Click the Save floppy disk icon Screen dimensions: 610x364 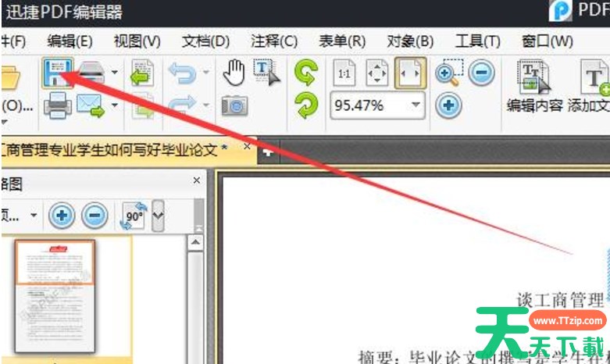(x=58, y=73)
